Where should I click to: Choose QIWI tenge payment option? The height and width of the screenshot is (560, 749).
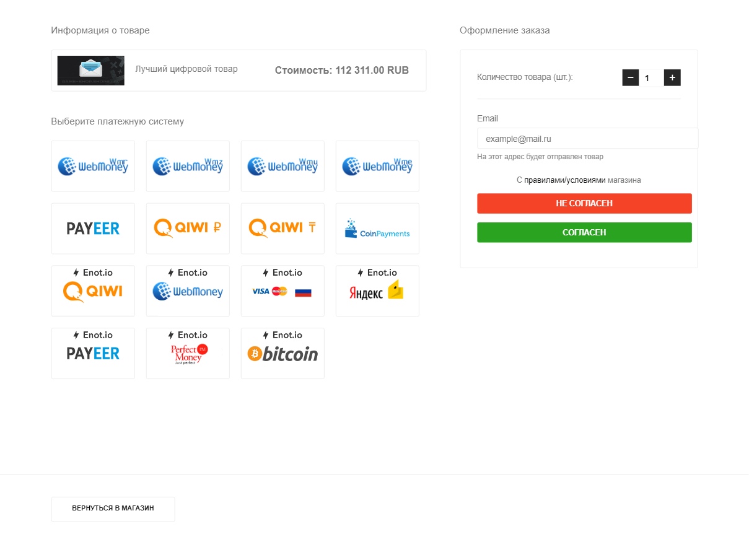pos(283,229)
